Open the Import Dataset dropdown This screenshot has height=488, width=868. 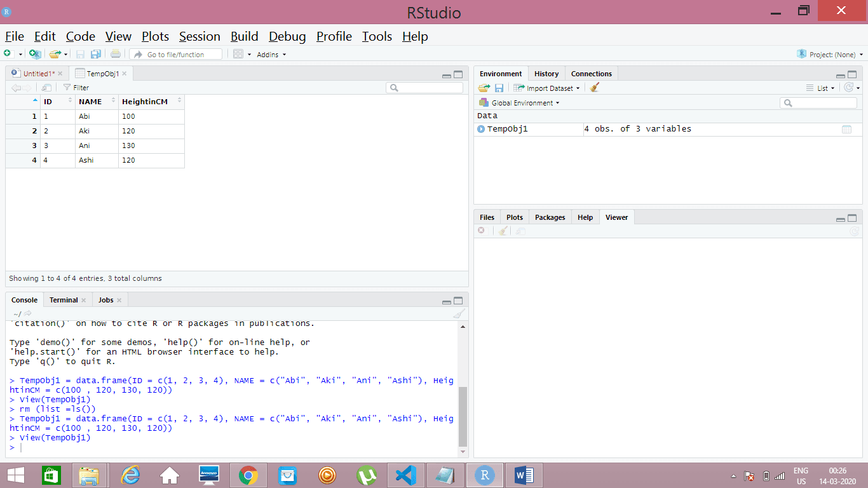coord(546,88)
